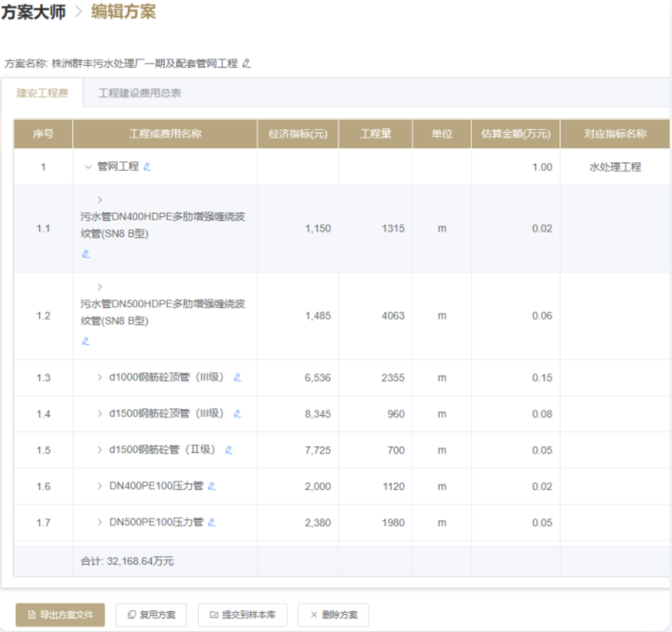Image resolution: width=672 pixels, height=632 pixels.
Task: Expand row 1.2 污水管DN500HDPE
Action: point(99,287)
